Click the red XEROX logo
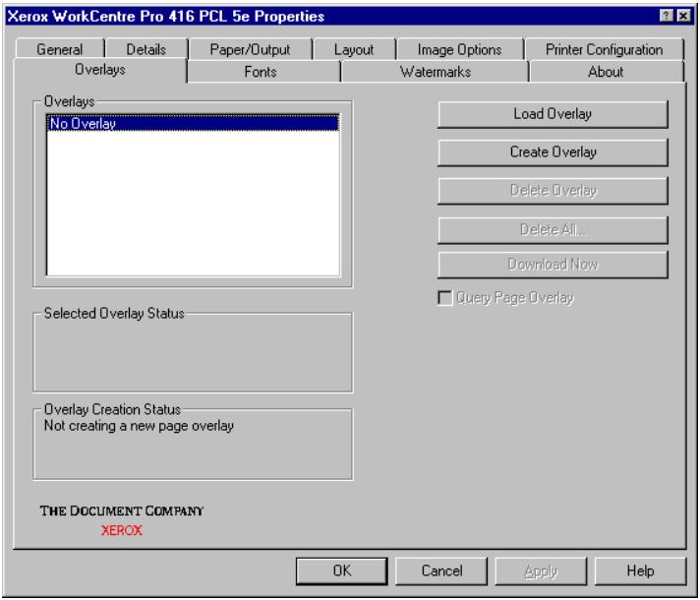Viewport: 700px width, 600px height. (122, 531)
